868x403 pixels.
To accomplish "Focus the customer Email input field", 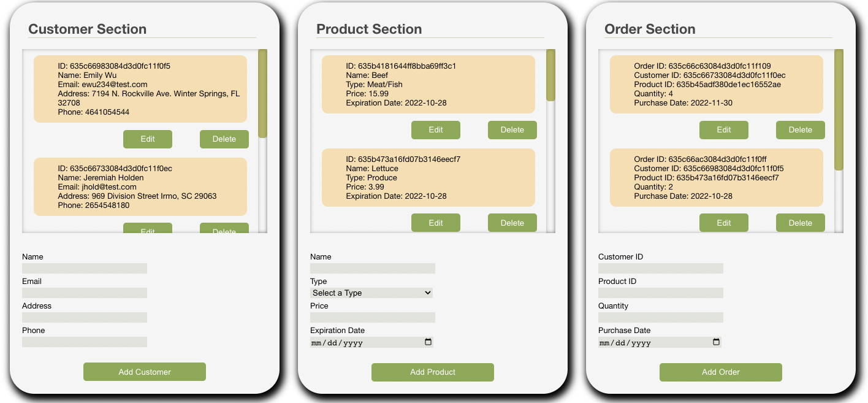I will point(85,293).
